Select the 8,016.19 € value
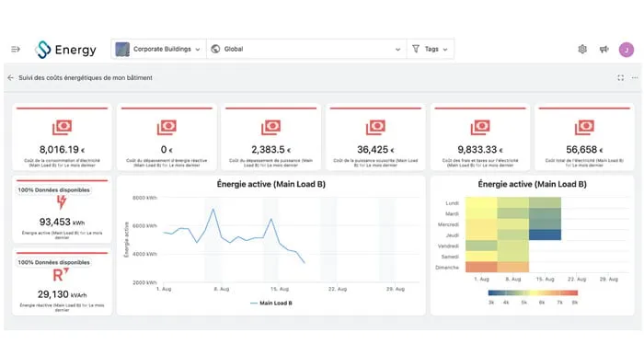 (62, 150)
